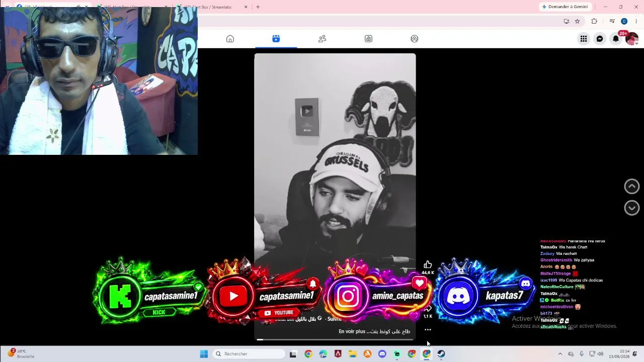Click the microphone icon in system tray

click(x=582, y=354)
